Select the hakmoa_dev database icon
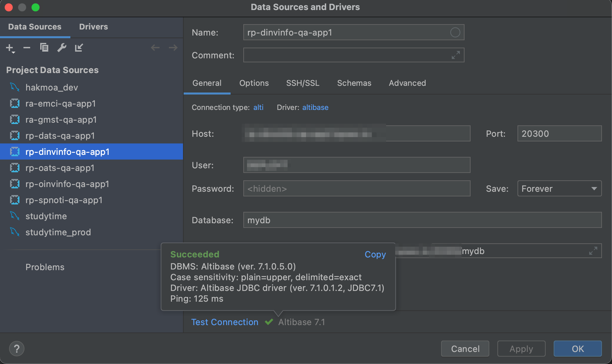 coord(15,87)
